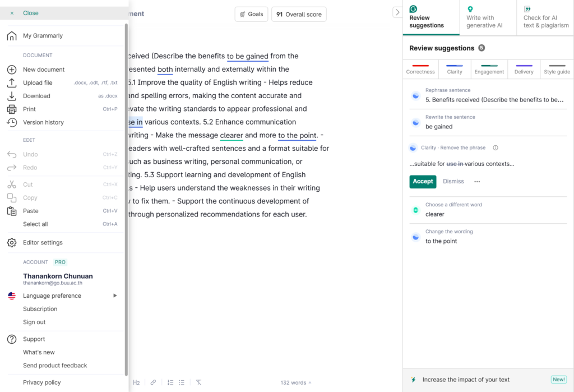
Task: Filter suggestions by Engagement
Action: 489,69
